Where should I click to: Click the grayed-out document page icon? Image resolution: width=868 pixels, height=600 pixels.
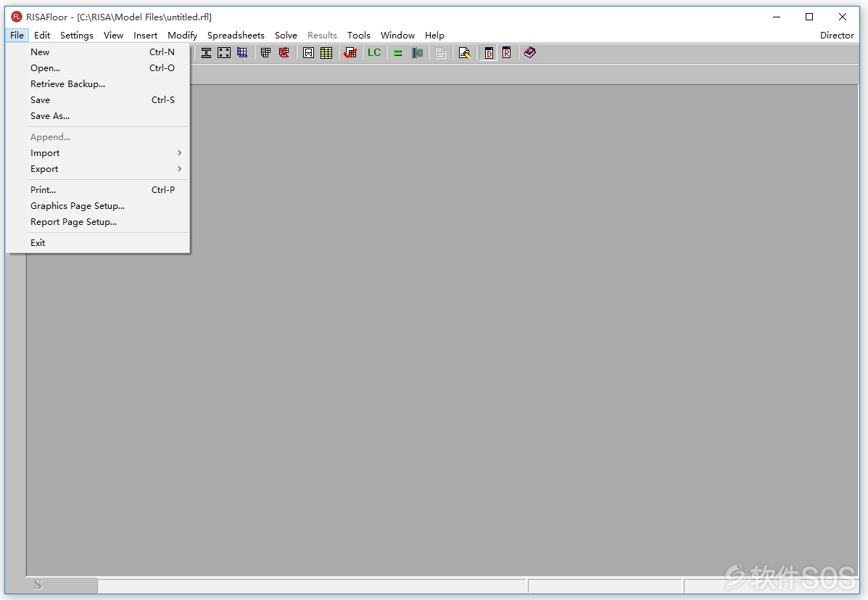[x=441, y=53]
